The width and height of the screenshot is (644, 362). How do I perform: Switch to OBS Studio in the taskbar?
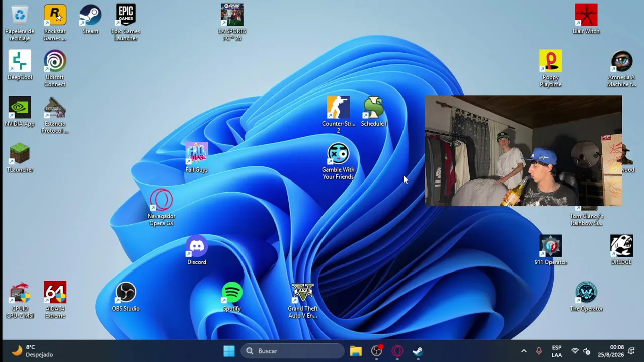[x=377, y=351]
